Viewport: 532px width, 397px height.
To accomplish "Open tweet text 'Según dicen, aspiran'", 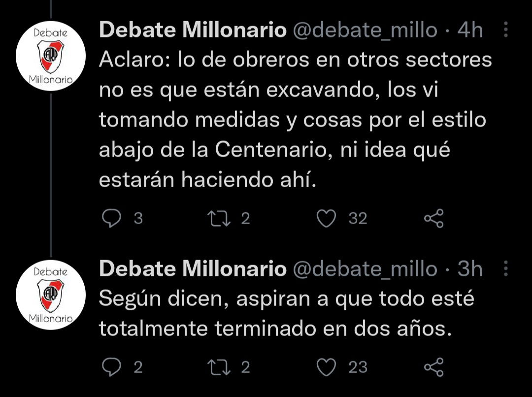I will (x=286, y=314).
